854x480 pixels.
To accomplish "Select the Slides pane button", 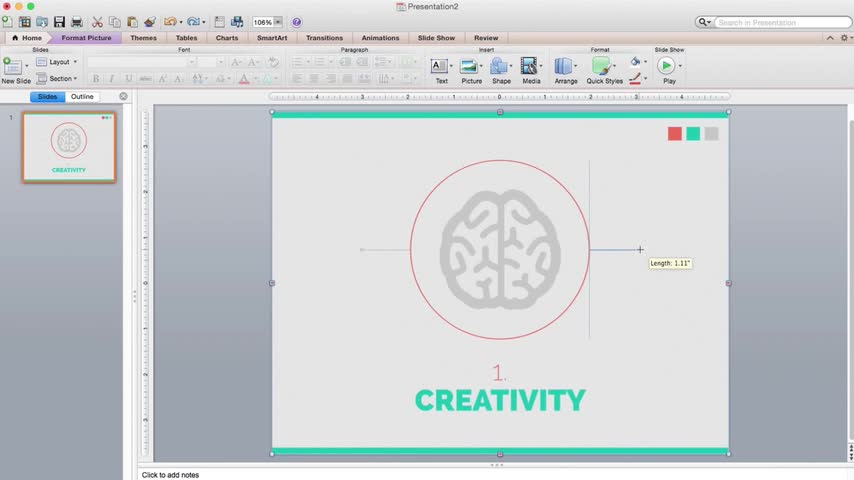I will point(47,96).
